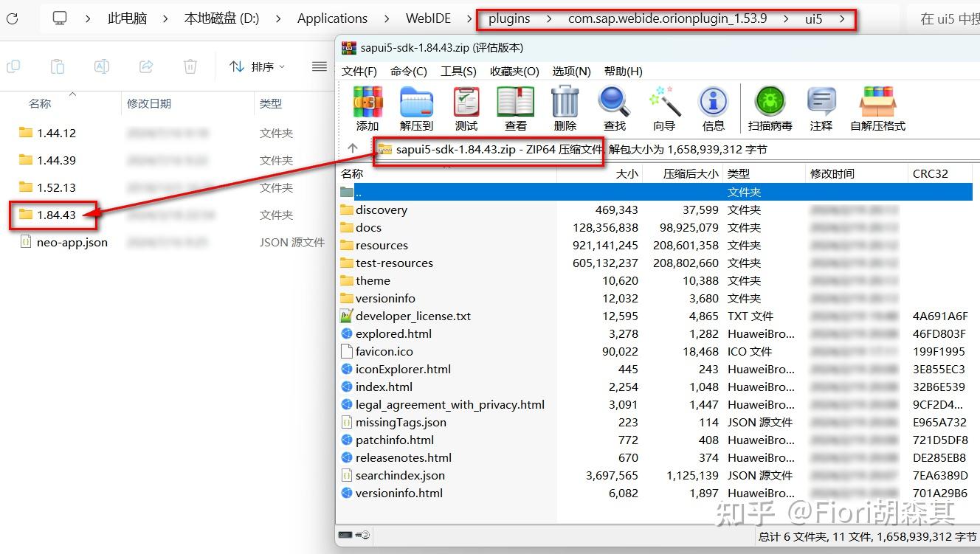
Task: Refresh the Explorer window
Action: point(12,18)
